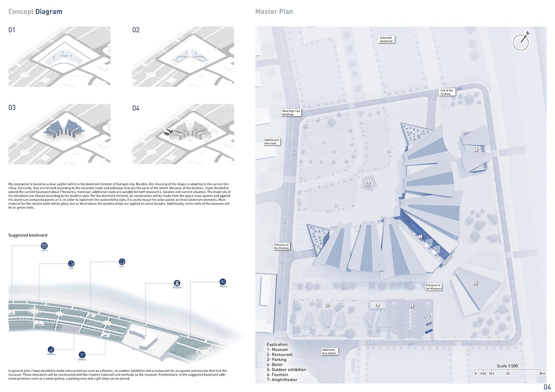Click concept diagram 03 with blue roofs
Viewport: 555px width, 392px height.
59,134
